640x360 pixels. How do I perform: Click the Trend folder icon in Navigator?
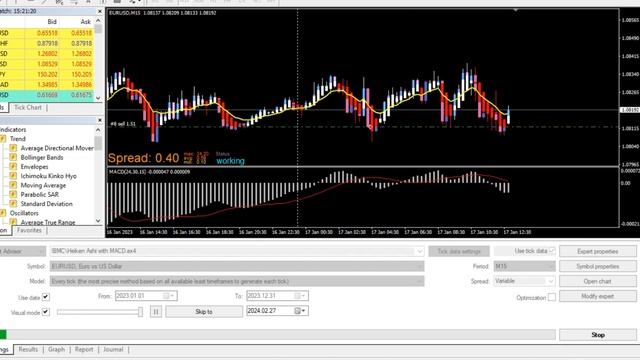[3, 139]
